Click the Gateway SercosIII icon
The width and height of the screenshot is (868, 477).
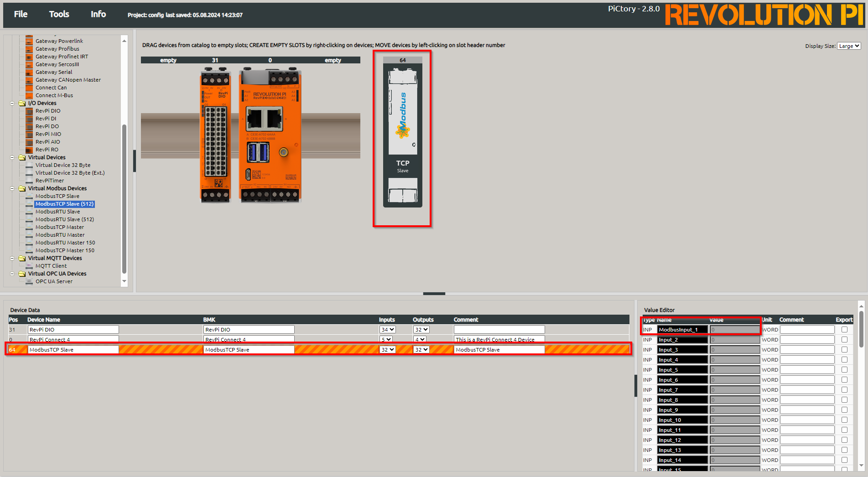(29, 64)
